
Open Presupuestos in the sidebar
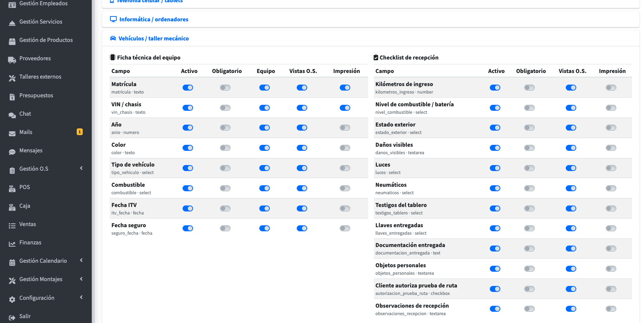click(x=36, y=95)
